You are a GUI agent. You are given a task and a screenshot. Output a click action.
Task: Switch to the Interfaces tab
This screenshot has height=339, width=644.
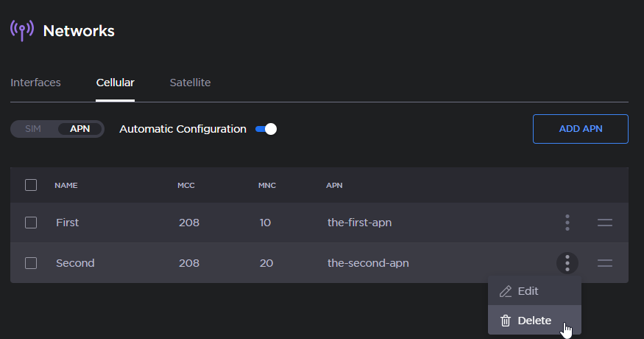tap(35, 83)
